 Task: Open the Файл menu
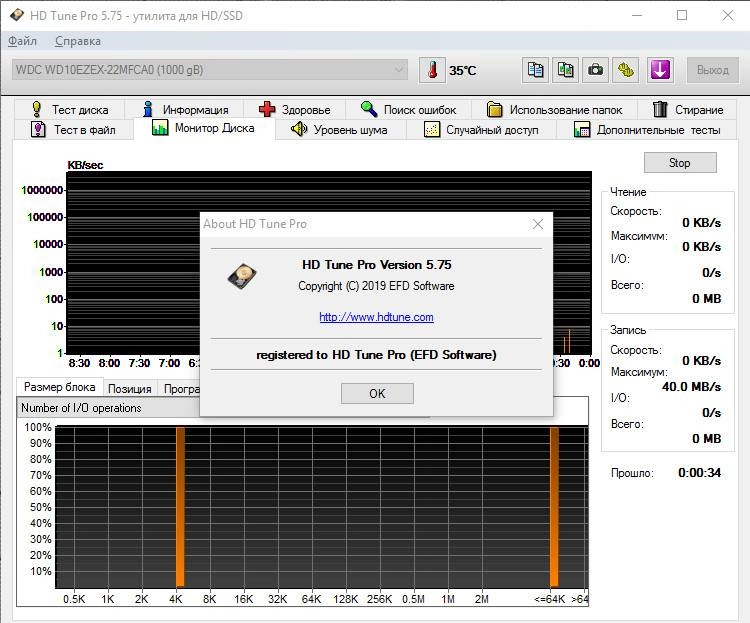pyautogui.click(x=22, y=41)
